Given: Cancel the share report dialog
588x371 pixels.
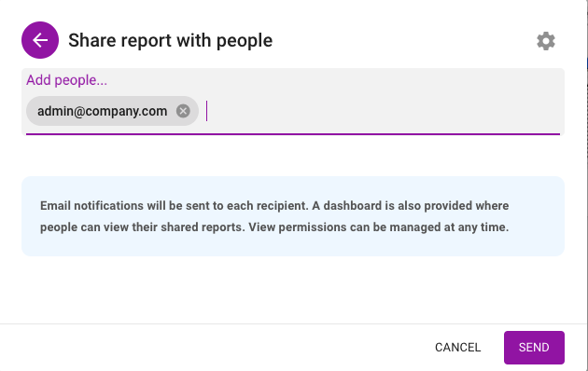Looking at the screenshot, I should [x=458, y=348].
